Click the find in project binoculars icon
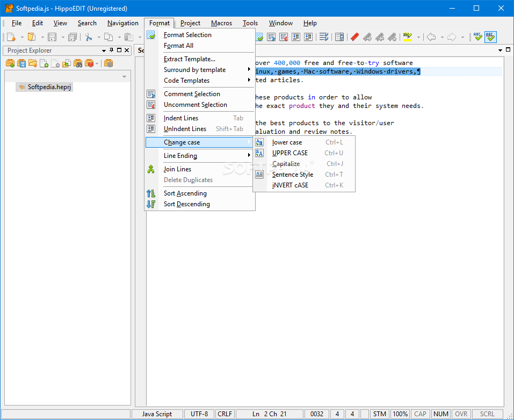Viewport: 514px width, 420px height. tap(78, 63)
